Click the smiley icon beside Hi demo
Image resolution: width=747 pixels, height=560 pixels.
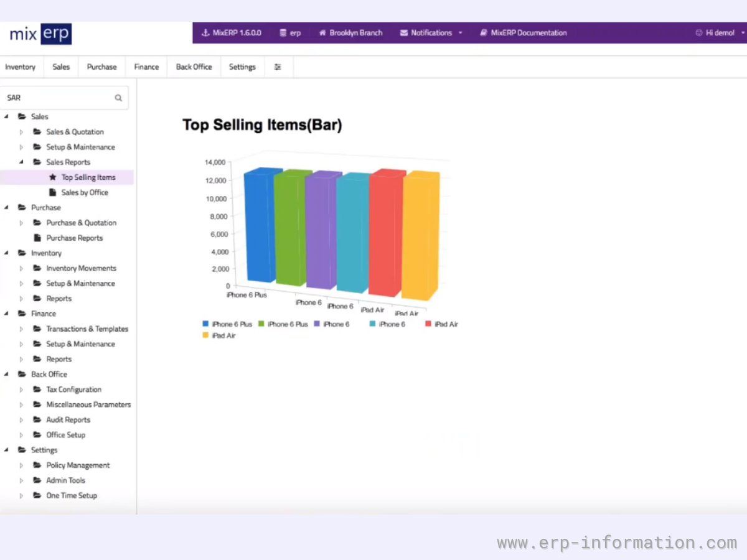pos(699,33)
